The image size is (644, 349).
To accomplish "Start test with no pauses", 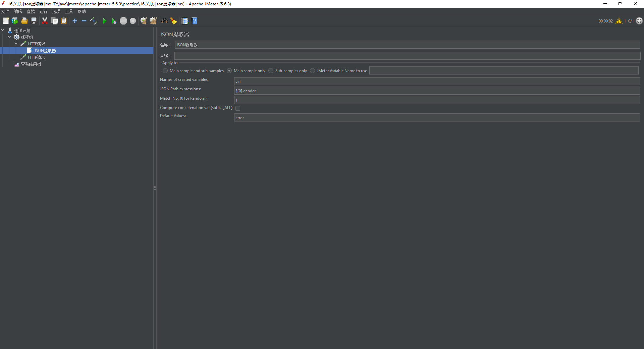I will 114,21.
